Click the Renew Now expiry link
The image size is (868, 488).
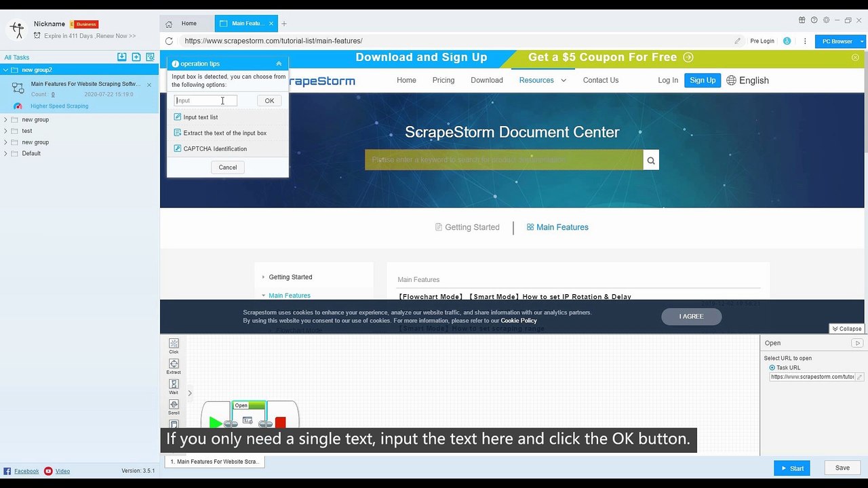click(117, 36)
